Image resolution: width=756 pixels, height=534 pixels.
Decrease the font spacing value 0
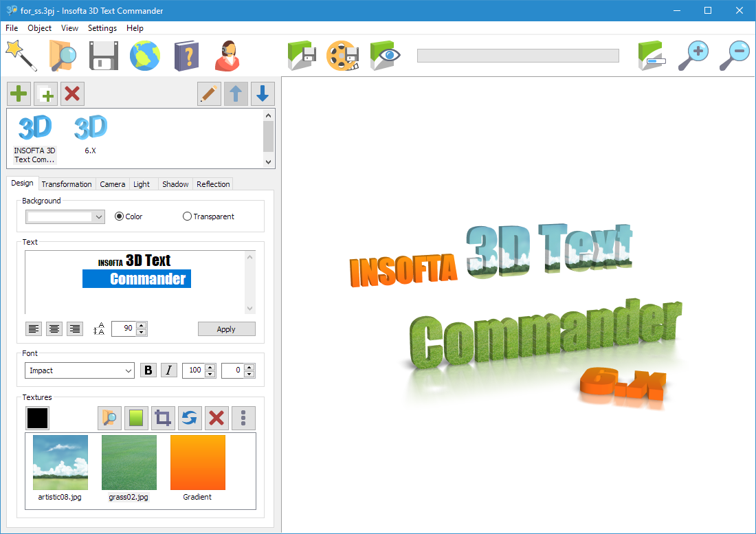pos(249,374)
